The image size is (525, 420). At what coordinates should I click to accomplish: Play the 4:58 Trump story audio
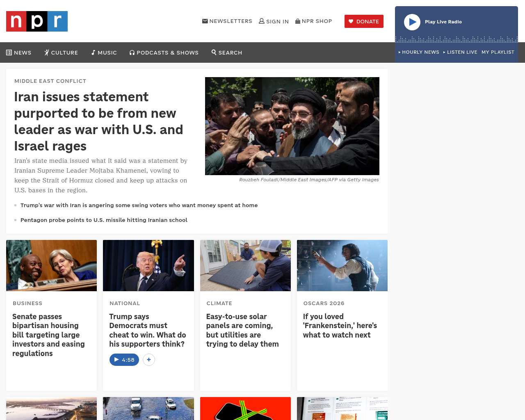click(124, 360)
